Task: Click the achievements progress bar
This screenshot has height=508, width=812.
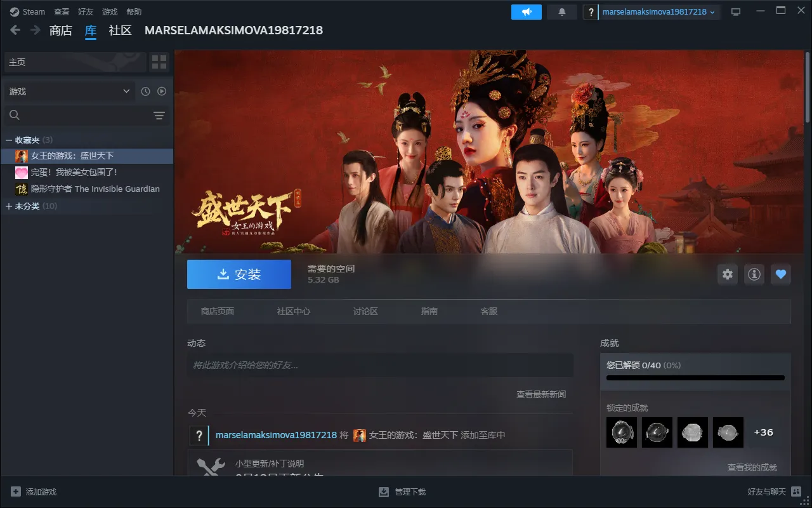Action: click(x=695, y=378)
